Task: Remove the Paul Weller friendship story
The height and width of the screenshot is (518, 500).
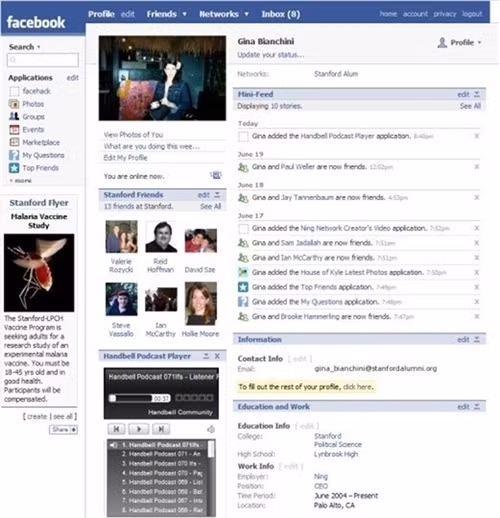Action: 477,167
